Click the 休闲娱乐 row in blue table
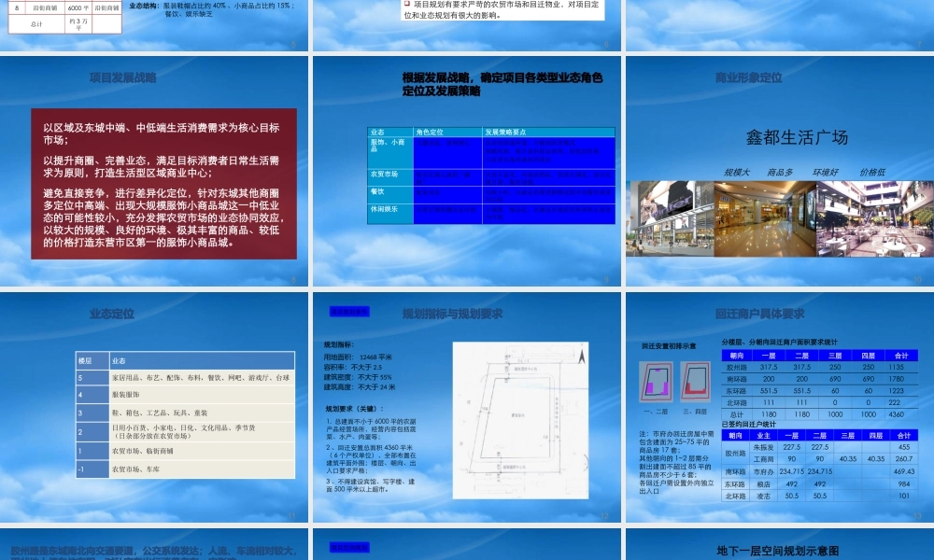The width and height of the screenshot is (934, 560). pyautogui.click(x=491, y=214)
